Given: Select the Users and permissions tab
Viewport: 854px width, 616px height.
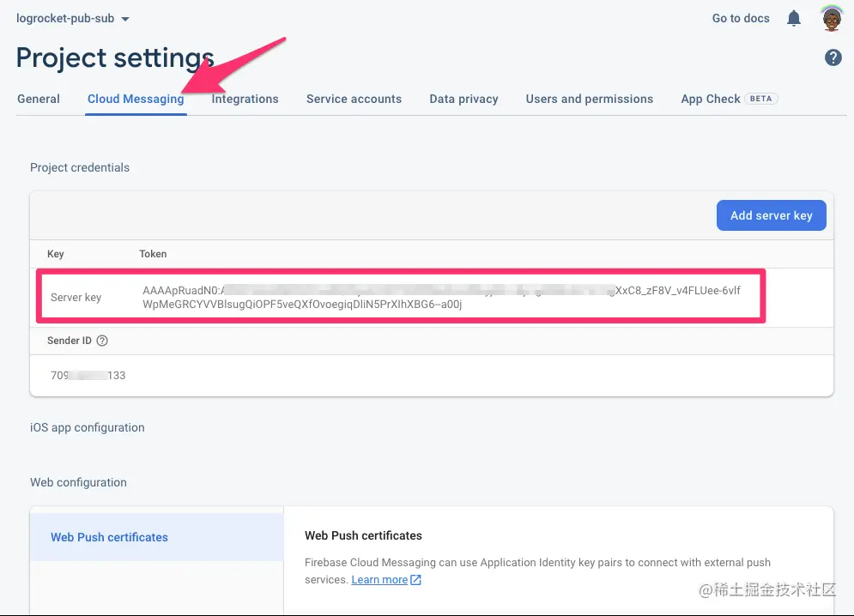Looking at the screenshot, I should pyautogui.click(x=589, y=99).
